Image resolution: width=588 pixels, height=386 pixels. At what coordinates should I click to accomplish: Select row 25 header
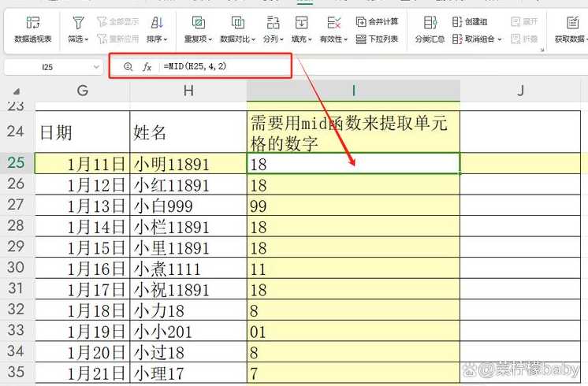(x=16, y=162)
